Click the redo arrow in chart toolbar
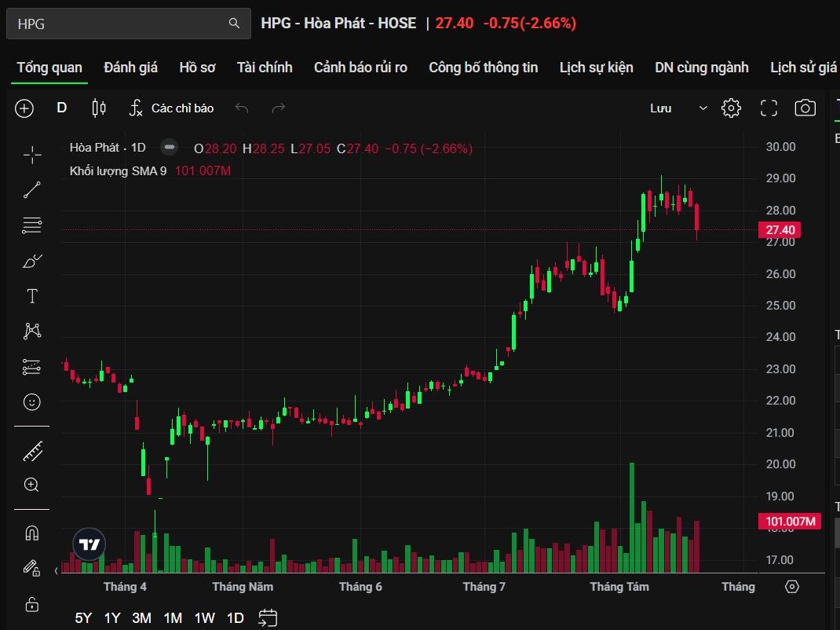This screenshot has width=840, height=630. click(x=279, y=108)
